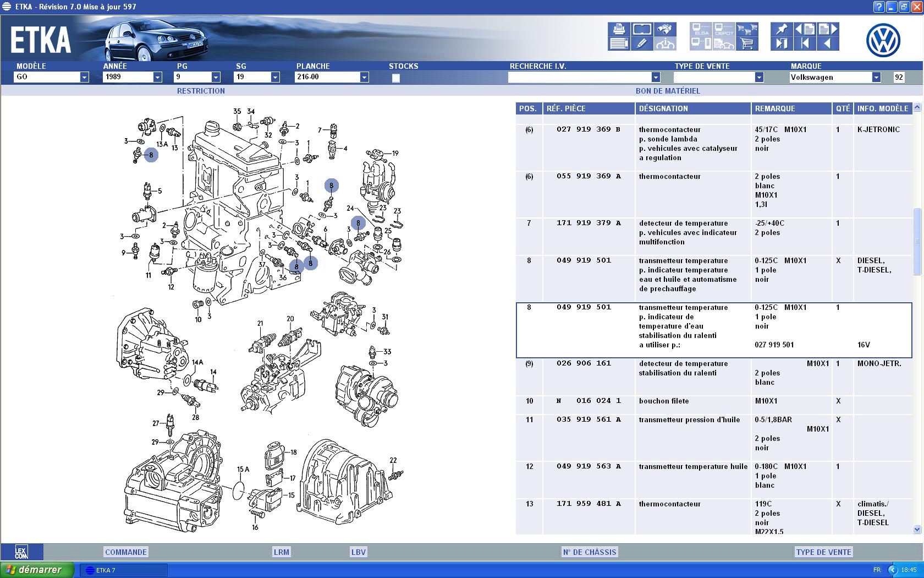Open the binoculars search tool
The image size is (924, 578).
coord(665,29)
